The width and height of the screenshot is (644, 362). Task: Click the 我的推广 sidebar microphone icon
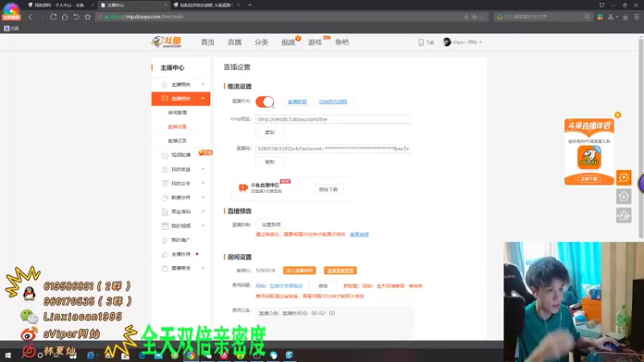(x=165, y=240)
